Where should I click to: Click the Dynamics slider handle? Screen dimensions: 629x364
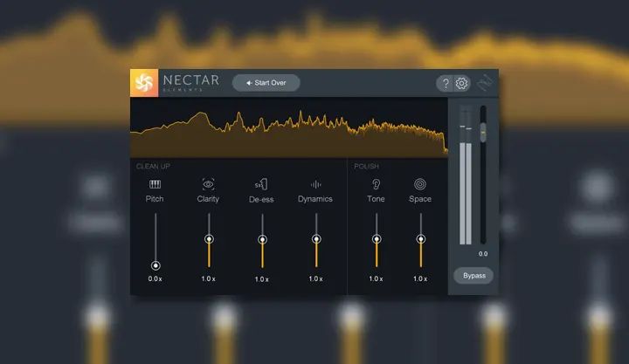click(316, 239)
